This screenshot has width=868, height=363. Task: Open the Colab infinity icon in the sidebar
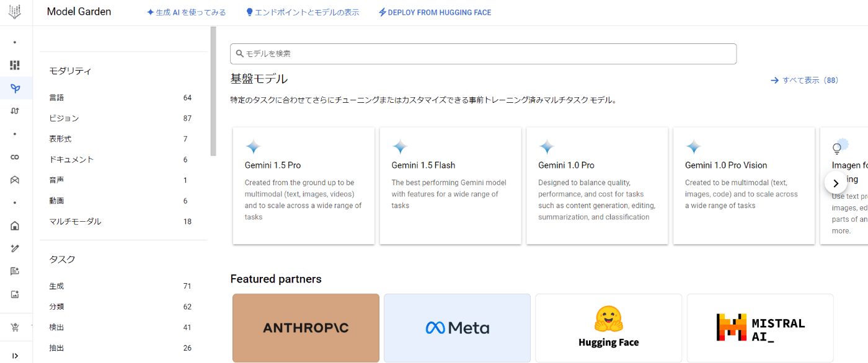point(15,157)
